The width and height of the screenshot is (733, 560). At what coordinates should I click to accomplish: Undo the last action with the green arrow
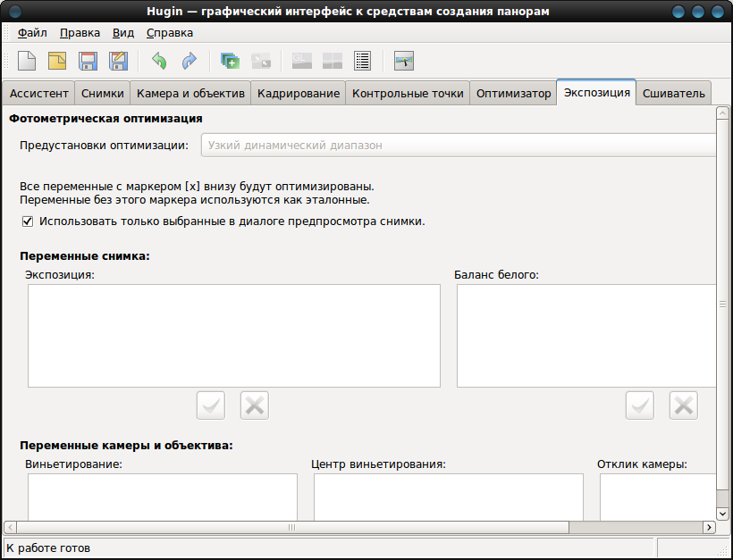(x=159, y=61)
